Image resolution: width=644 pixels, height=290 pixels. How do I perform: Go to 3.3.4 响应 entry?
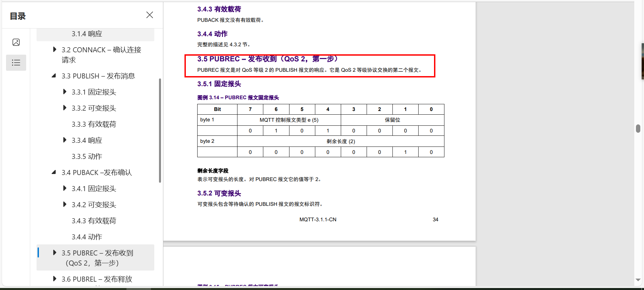tap(87, 140)
